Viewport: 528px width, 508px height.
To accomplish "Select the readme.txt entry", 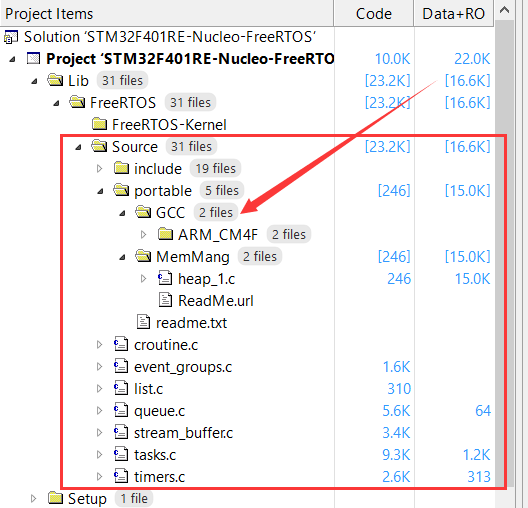I will [x=191, y=323].
